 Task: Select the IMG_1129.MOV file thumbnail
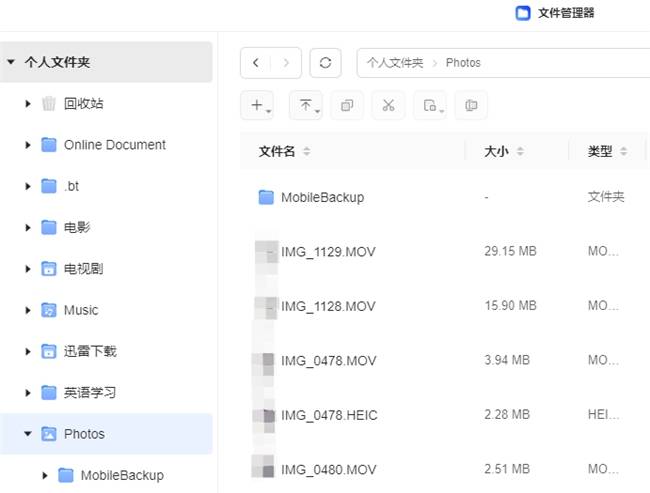(x=265, y=251)
